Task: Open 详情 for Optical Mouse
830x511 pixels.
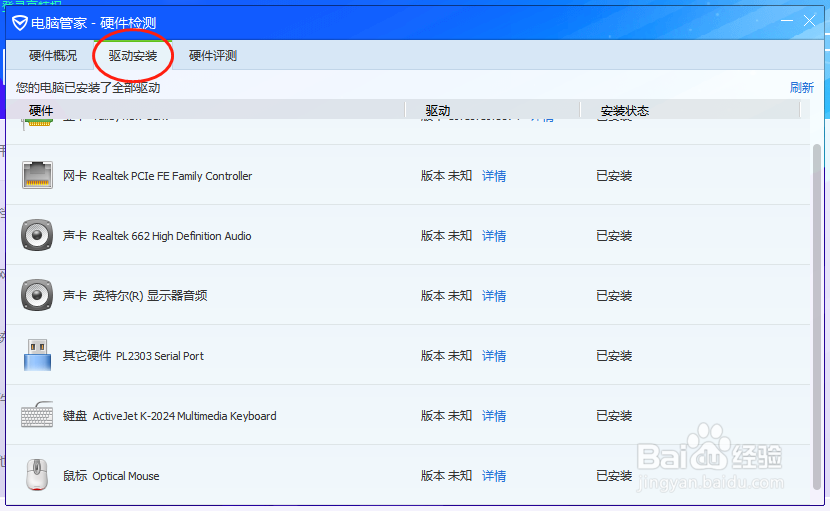Action: click(x=494, y=476)
